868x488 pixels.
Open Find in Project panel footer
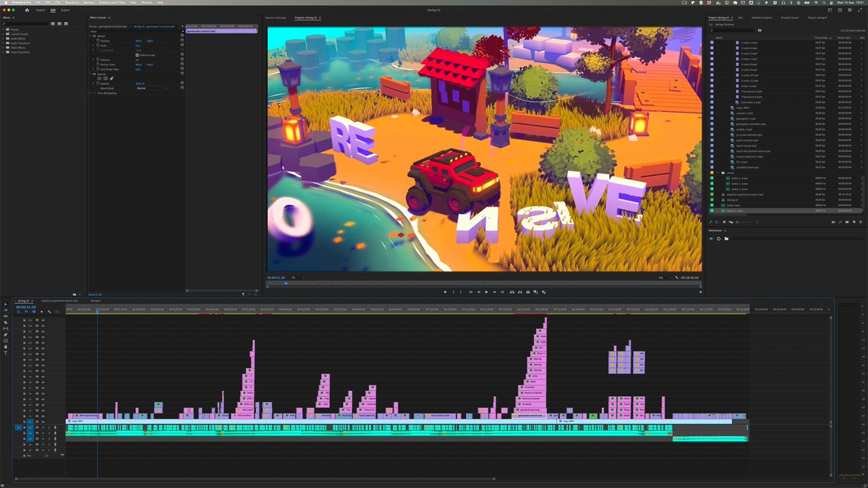[841, 222]
